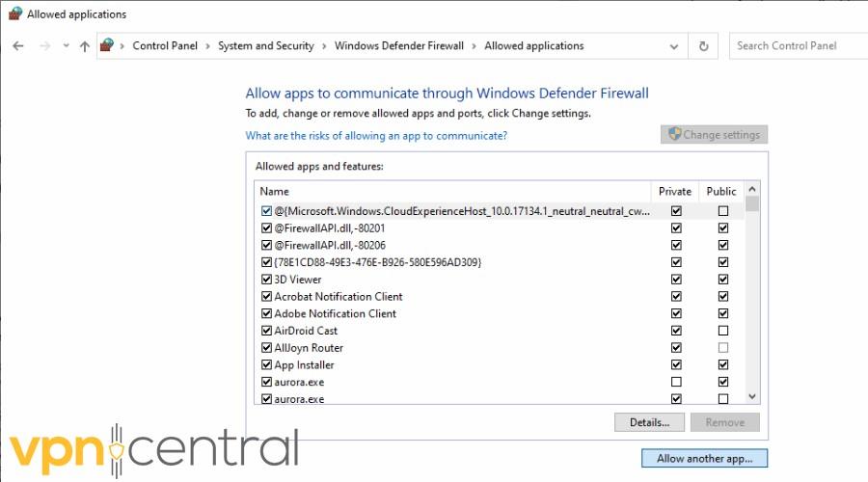Image resolution: width=868 pixels, height=482 pixels.
Task: Refresh the Allowed applications page
Action: pyautogui.click(x=704, y=46)
